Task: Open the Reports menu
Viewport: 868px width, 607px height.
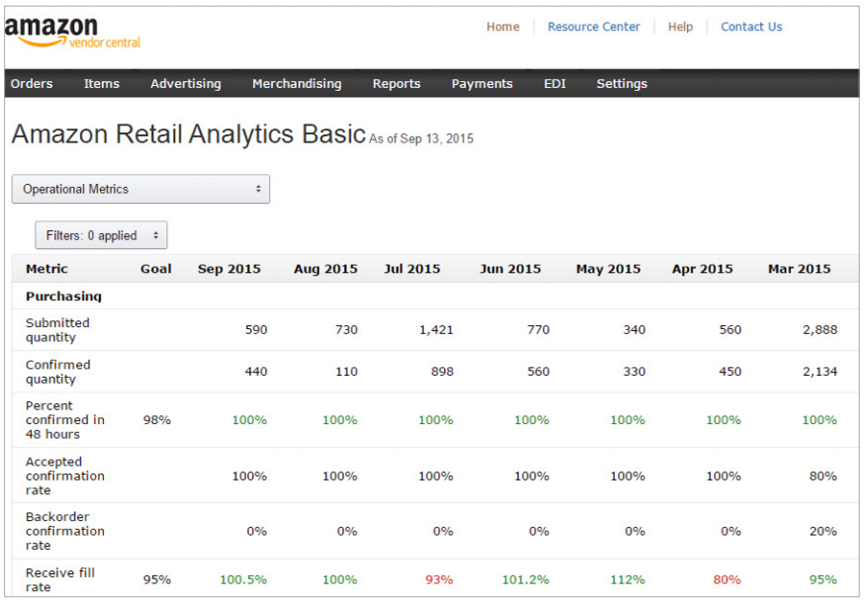Action: click(396, 84)
